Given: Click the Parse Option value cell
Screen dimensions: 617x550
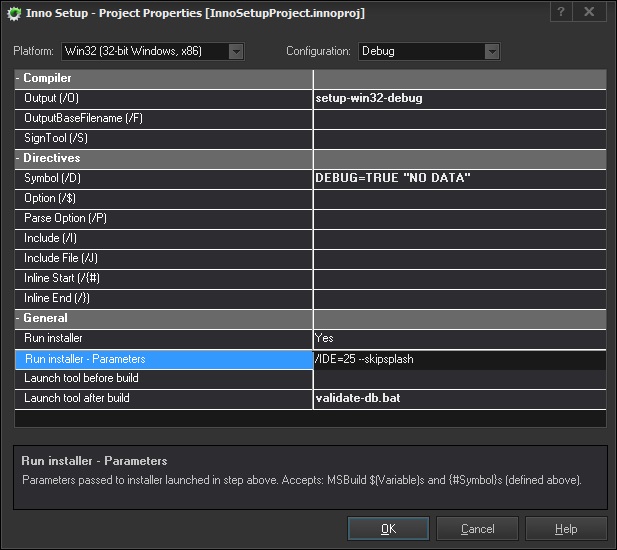Looking at the screenshot, I should pyautogui.click(x=460, y=218).
